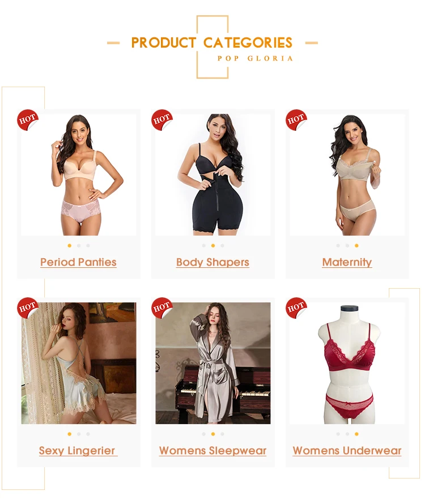This screenshot has height=504, width=425.
Task: Select the orange carousel dot under Maternity image
Action: point(356,246)
